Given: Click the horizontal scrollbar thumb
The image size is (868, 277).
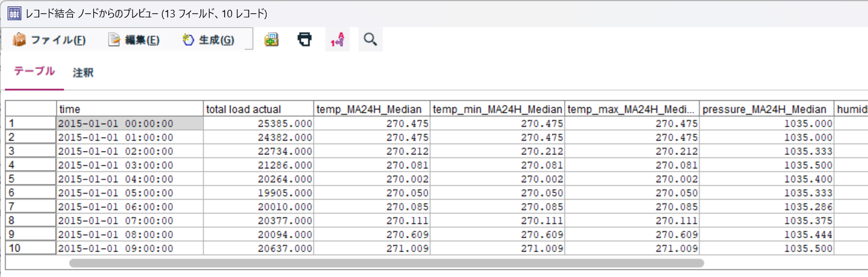Looking at the screenshot, I should tap(386, 263).
